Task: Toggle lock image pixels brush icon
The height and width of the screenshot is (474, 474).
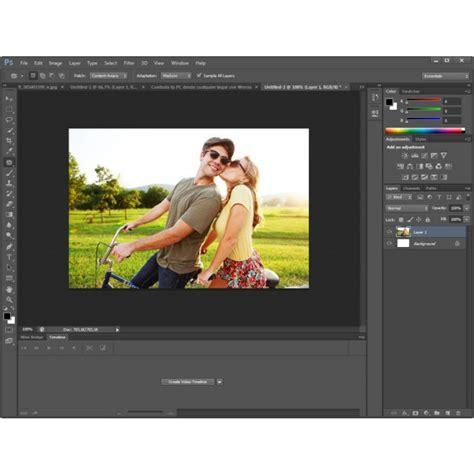Action: [410, 220]
